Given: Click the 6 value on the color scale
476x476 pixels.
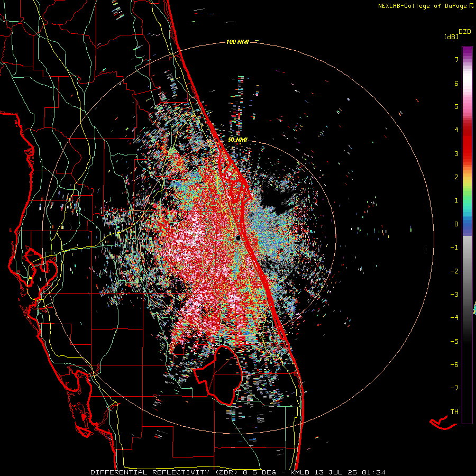Looking at the screenshot, I should coord(456,83).
